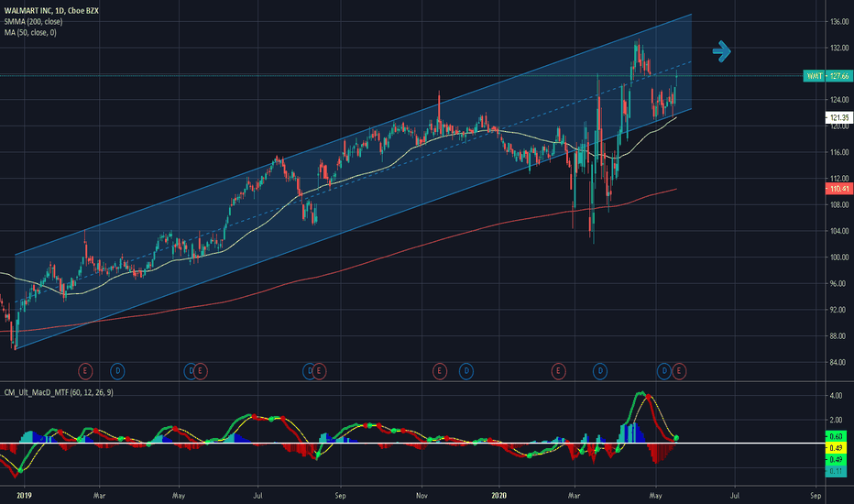
Task: Click the teal 0.11 histogram value label
Action: pos(836,471)
